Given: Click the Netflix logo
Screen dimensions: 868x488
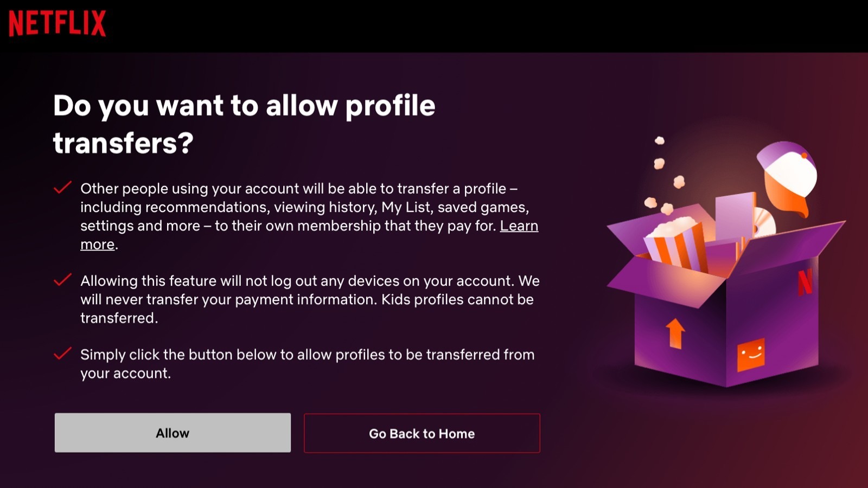Looking at the screenshot, I should tap(57, 23).
